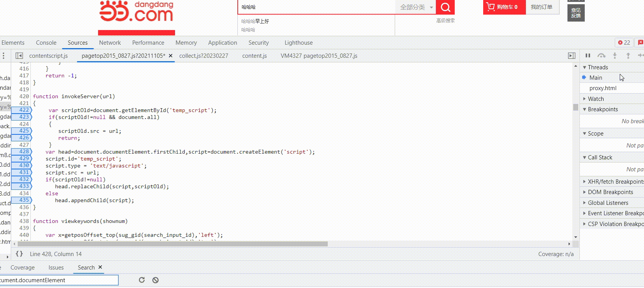
Task: Switch to the Console tab
Action: pyautogui.click(x=46, y=43)
